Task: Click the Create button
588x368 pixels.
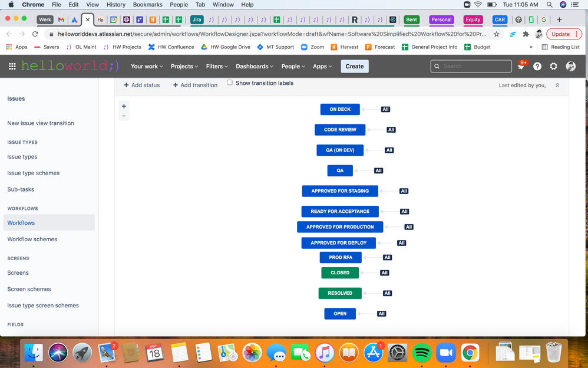Action: pos(354,66)
